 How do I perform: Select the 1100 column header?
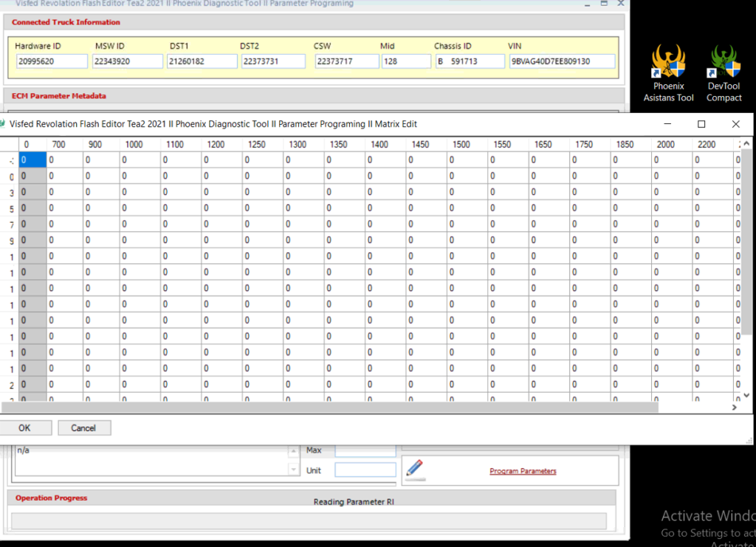(181, 144)
